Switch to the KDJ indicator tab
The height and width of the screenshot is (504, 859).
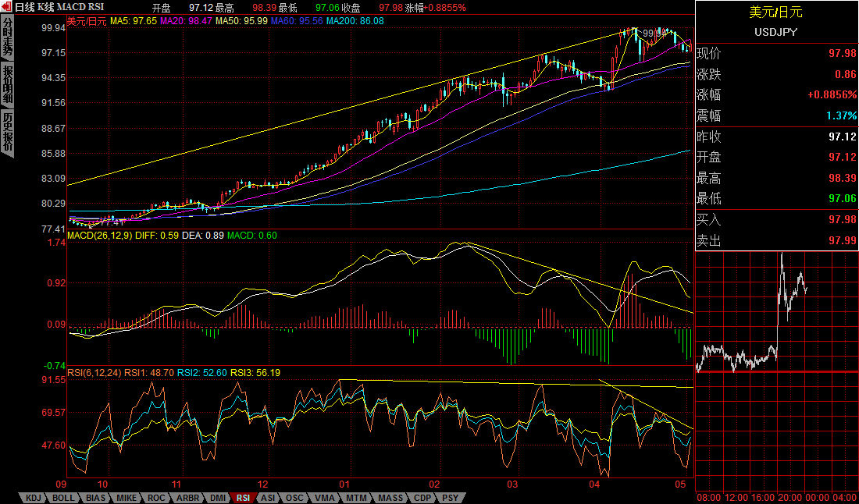(34, 498)
